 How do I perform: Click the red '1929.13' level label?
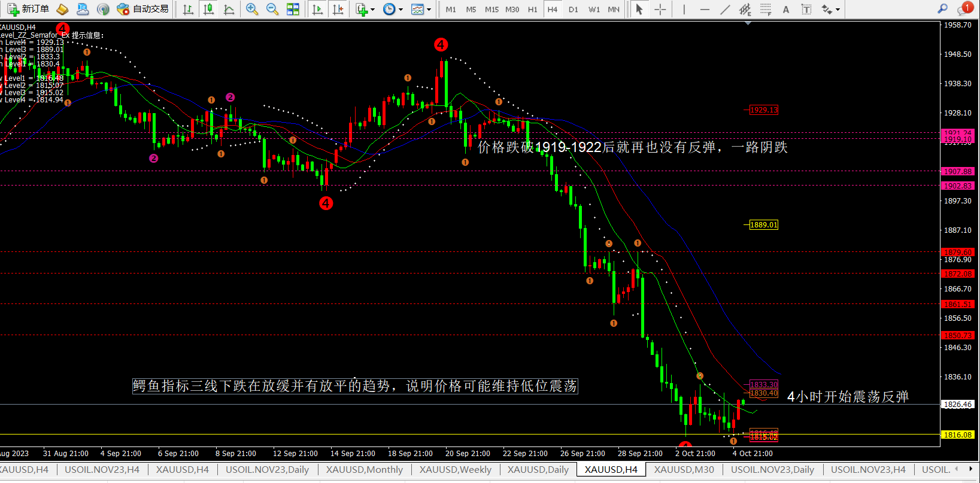764,110
